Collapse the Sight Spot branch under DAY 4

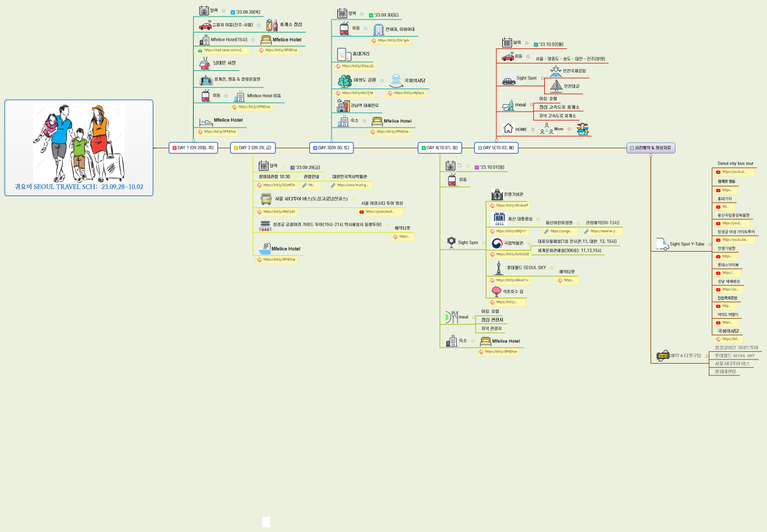point(484,243)
